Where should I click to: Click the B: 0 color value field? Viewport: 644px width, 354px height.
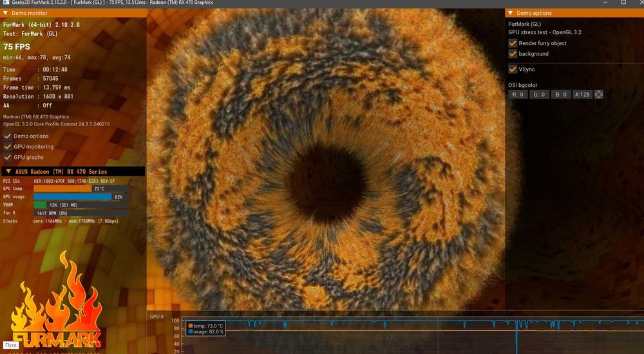(x=561, y=95)
